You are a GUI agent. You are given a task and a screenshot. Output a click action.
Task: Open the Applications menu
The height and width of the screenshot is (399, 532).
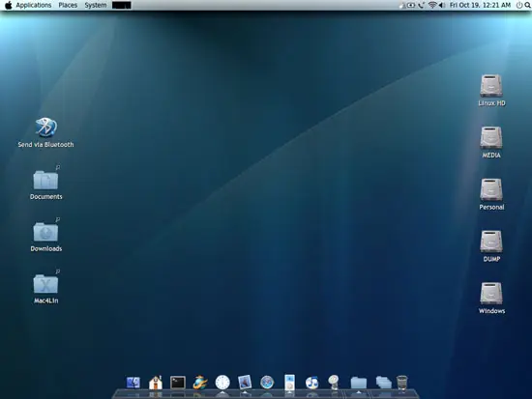tap(34, 5)
